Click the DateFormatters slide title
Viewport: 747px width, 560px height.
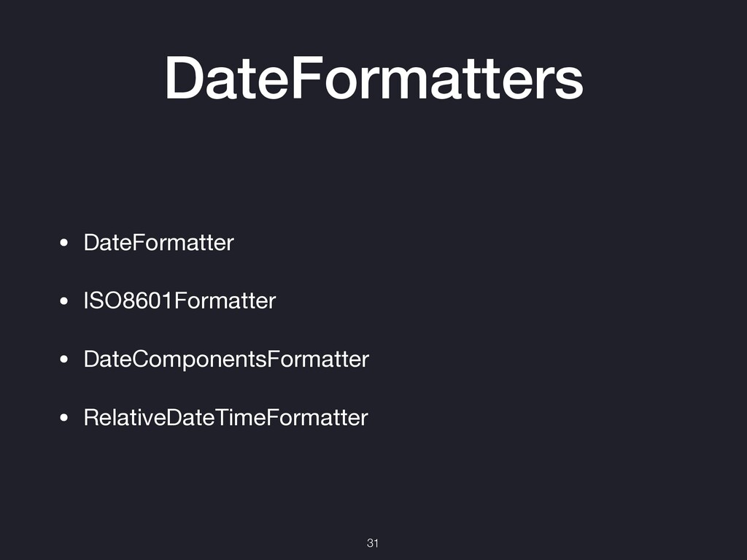pyautogui.click(x=373, y=78)
